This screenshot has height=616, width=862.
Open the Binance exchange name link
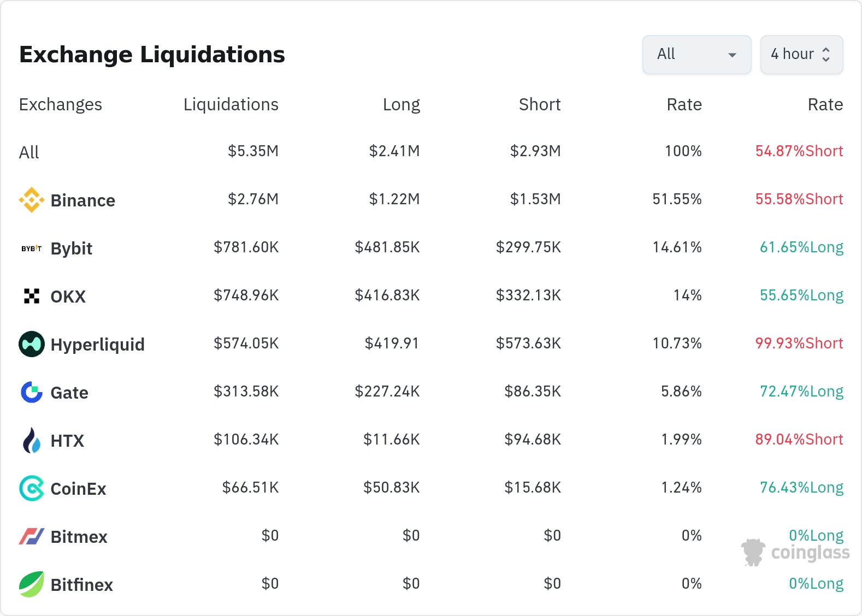(x=82, y=200)
